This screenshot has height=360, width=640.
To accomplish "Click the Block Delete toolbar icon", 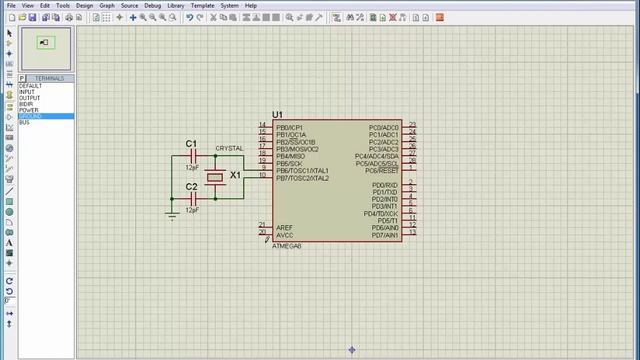I will pyautogui.click(x=276, y=18).
